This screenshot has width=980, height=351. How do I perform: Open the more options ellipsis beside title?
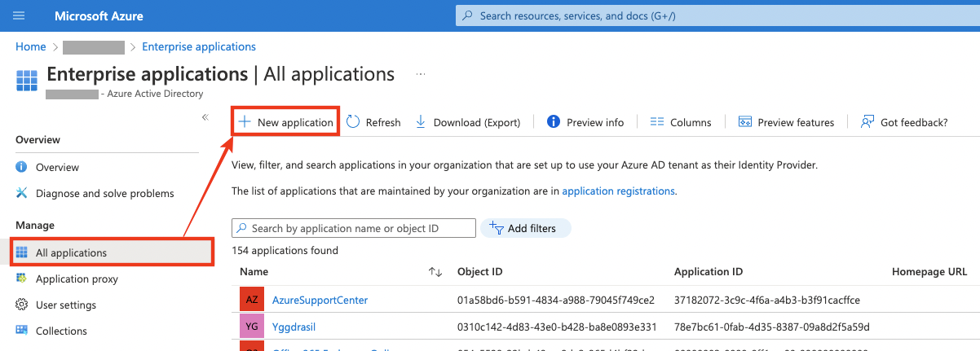tap(421, 74)
